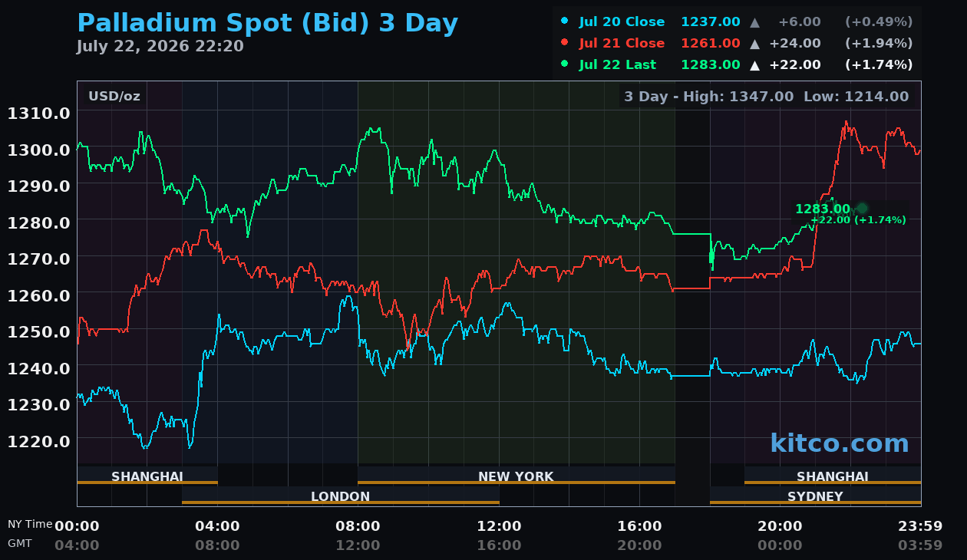Image resolution: width=967 pixels, height=560 pixels.
Task: Click the green Jul 22 Last legend dot
Action: (x=565, y=64)
